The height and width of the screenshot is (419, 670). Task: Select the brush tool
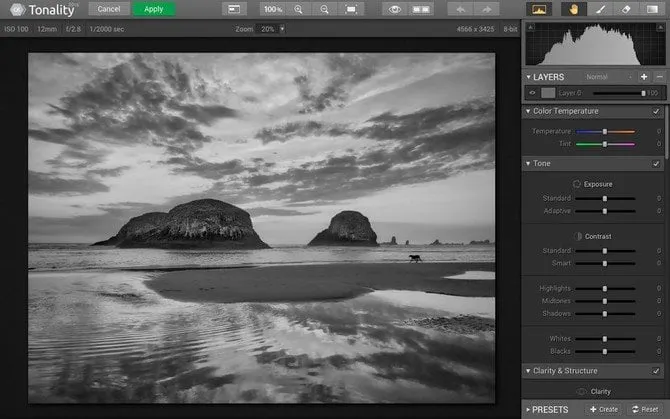(x=601, y=9)
